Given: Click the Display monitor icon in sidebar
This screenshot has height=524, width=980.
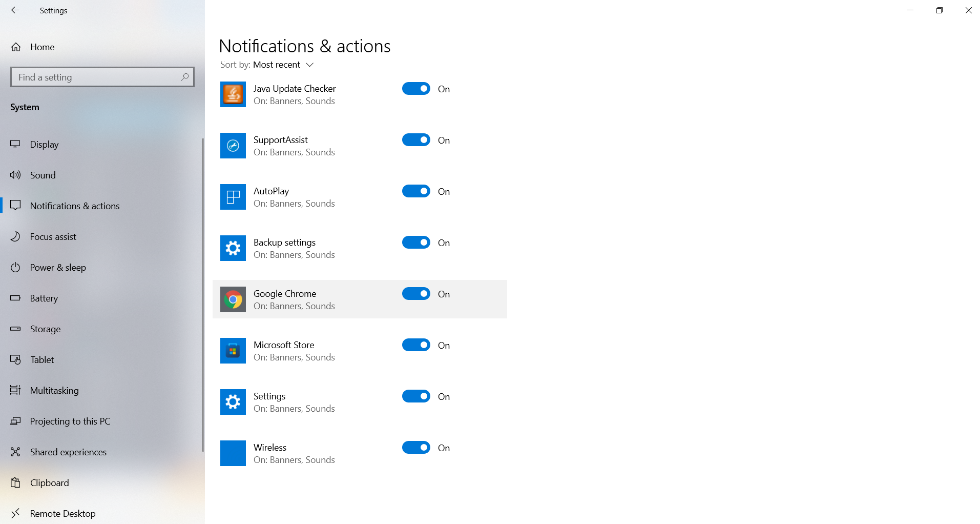Looking at the screenshot, I should pos(15,144).
